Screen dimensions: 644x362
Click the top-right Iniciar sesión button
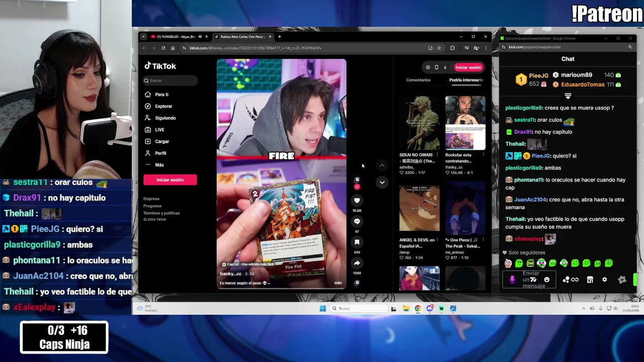pos(468,67)
